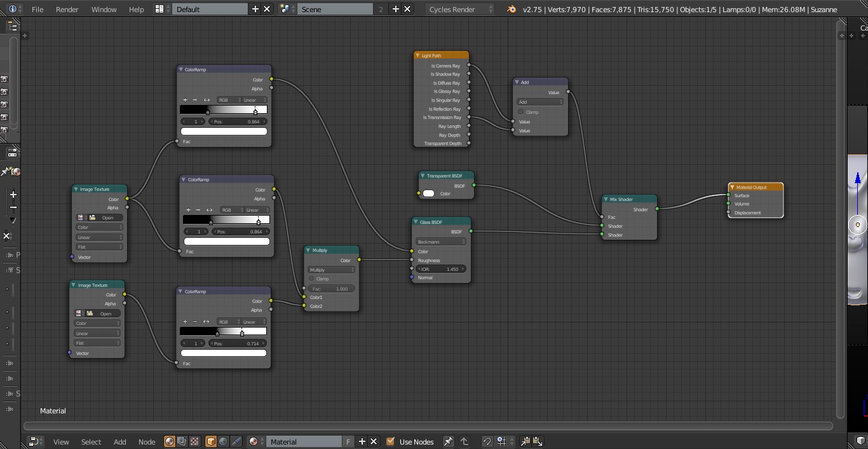Open the Cycles Render engine dropdown
Image resolution: width=868 pixels, height=449 pixels.
coord(460,9)
